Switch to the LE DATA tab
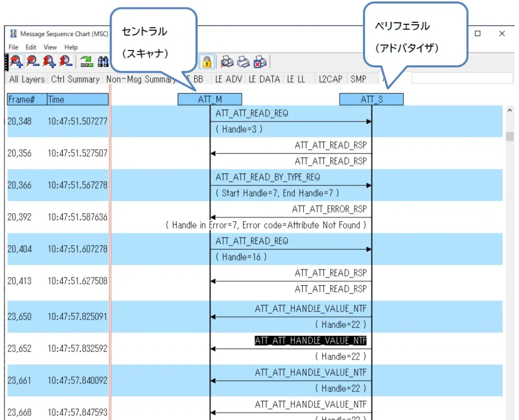Viewport: 519px width, 420px height. click(x=266, y=80)
